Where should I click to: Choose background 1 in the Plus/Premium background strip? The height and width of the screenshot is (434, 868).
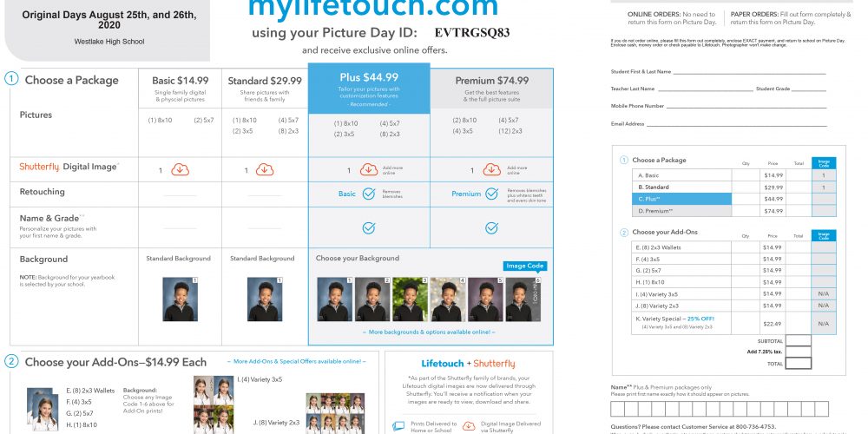click(x=335, y=299)
